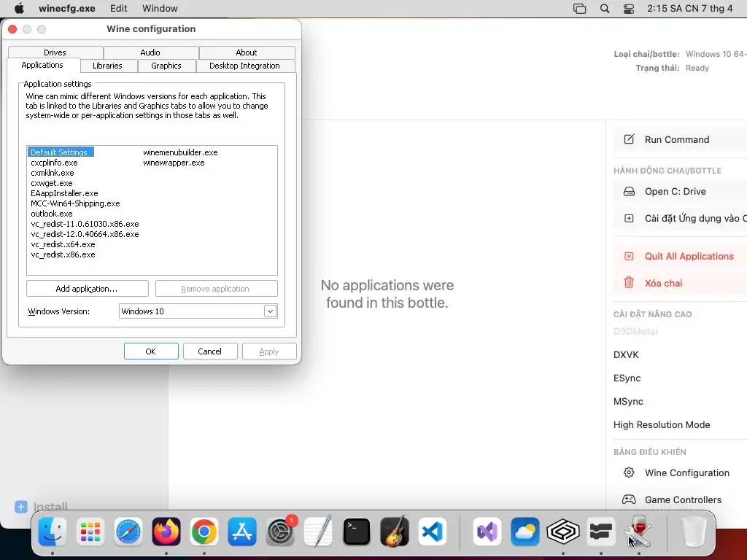Open the dark sliders app in Dock
This screenshot has width=747, height=560.
pyautogui.click(x=601, y=532)
